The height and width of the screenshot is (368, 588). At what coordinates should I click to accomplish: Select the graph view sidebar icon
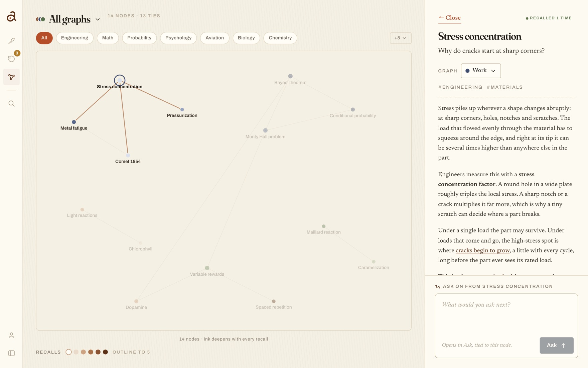tap(11, 77)
